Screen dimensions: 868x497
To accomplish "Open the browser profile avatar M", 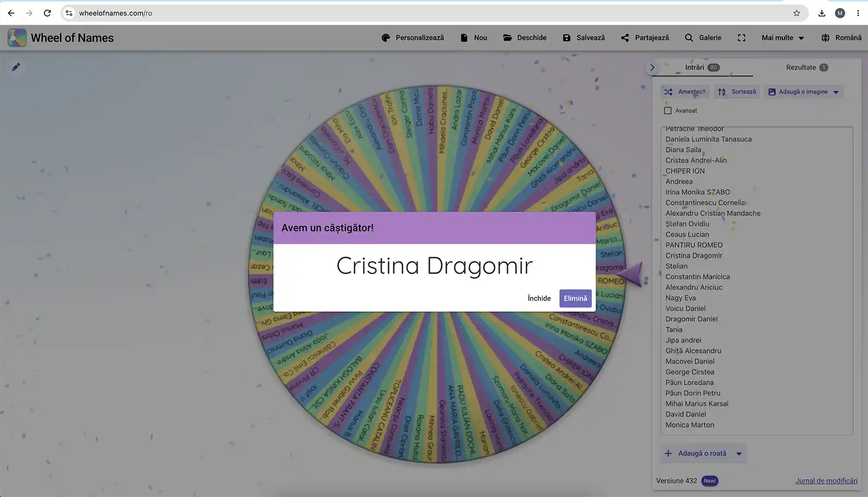I will (x=840, y=13).
